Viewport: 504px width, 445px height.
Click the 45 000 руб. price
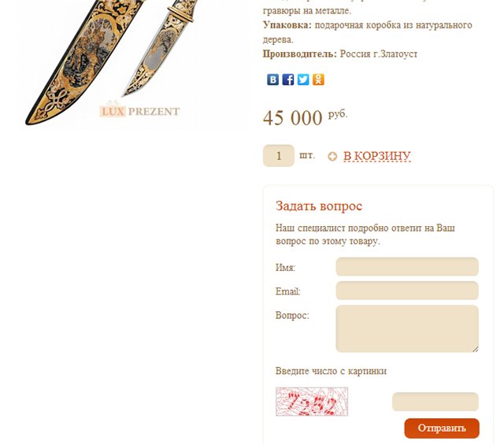[x=306, y=117]
